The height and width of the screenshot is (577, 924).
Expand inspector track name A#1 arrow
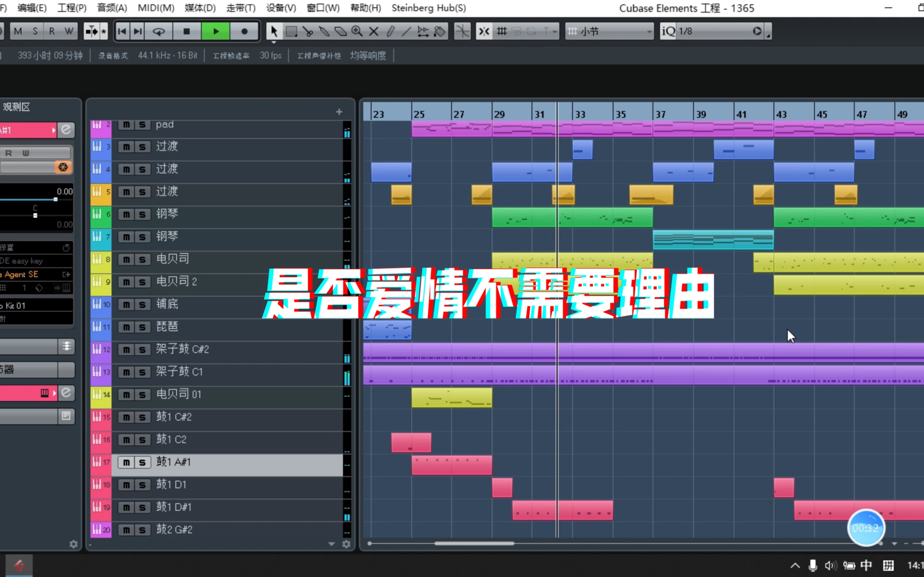click(x=53, y=130)
